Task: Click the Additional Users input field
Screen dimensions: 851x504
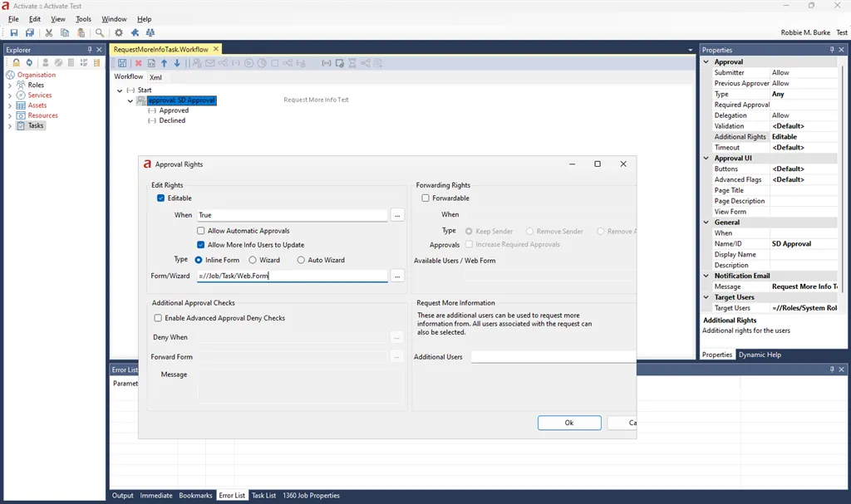Action: click(553, 356)
